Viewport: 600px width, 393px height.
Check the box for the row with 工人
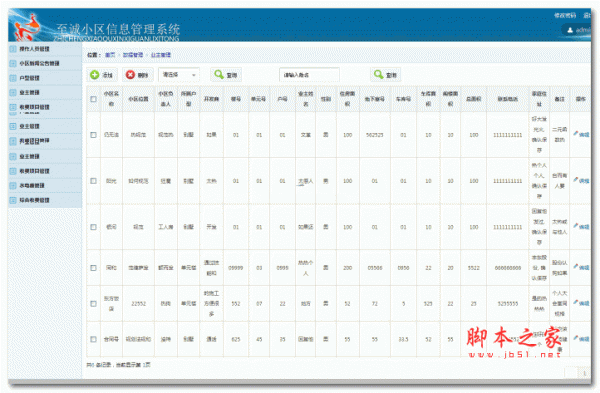(93, 227)
